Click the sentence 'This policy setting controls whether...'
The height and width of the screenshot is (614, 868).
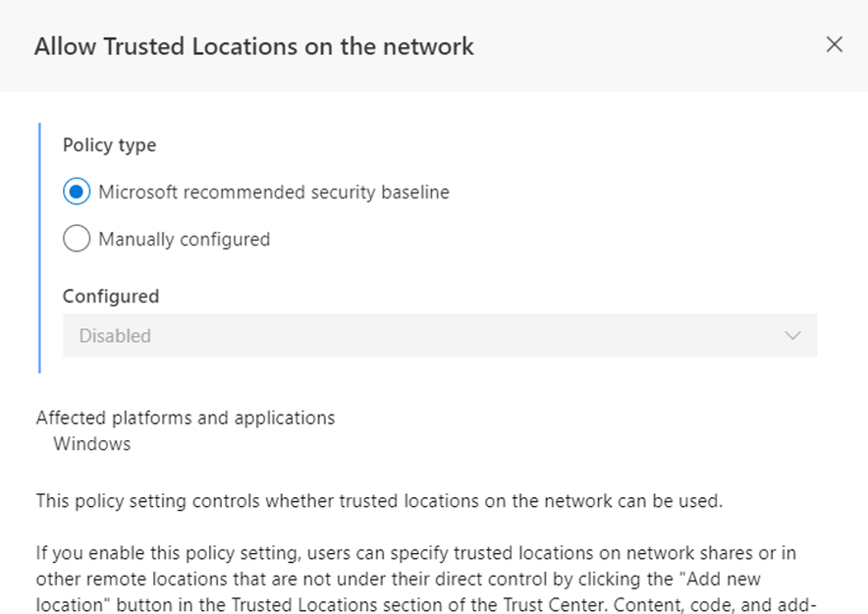(x=379, y=501)
